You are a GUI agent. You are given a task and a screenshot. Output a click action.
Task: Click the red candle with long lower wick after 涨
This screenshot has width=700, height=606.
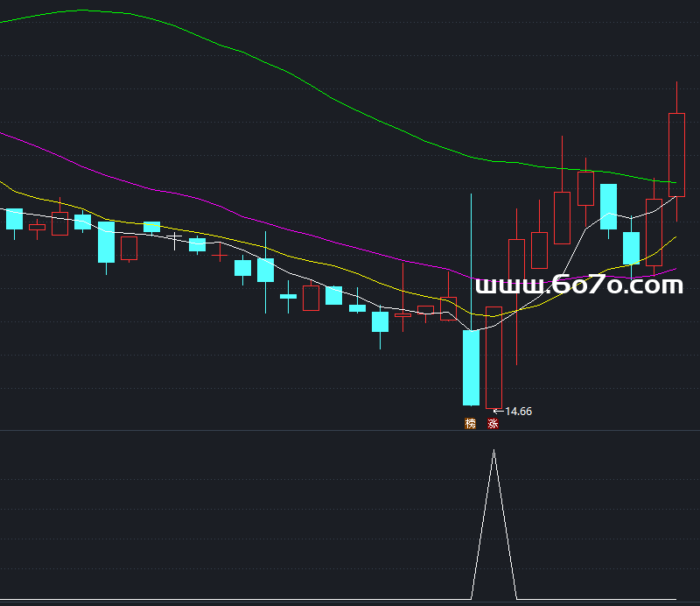(x=516, y=271)
